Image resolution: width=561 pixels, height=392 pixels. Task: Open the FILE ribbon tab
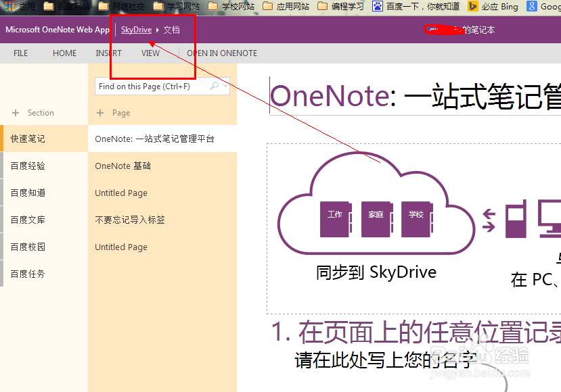(20, 53)
